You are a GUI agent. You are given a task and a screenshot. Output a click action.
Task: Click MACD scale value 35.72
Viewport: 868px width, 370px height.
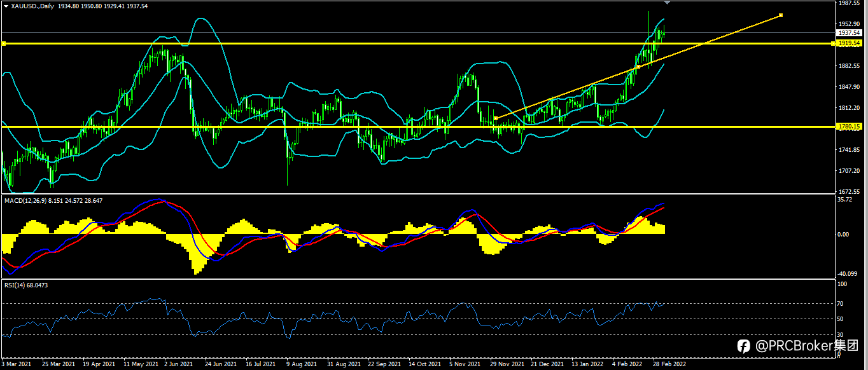(x=845, y=200)
